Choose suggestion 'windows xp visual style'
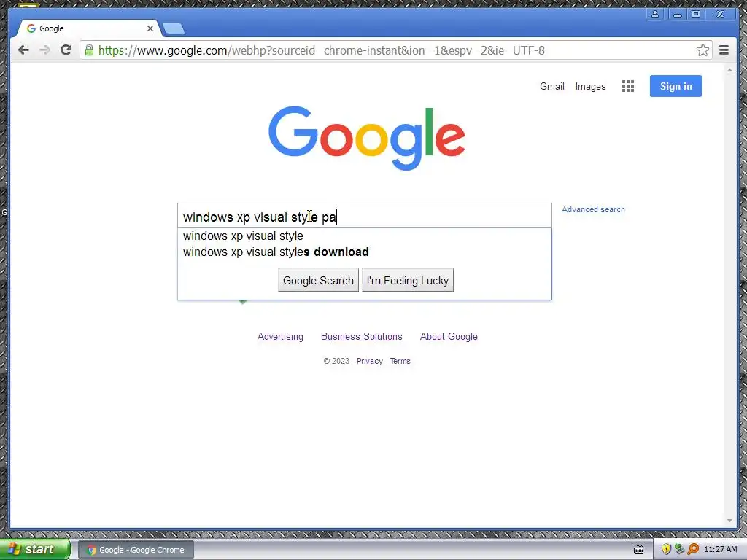Viewport: 747px width, 560px height. 365,236
